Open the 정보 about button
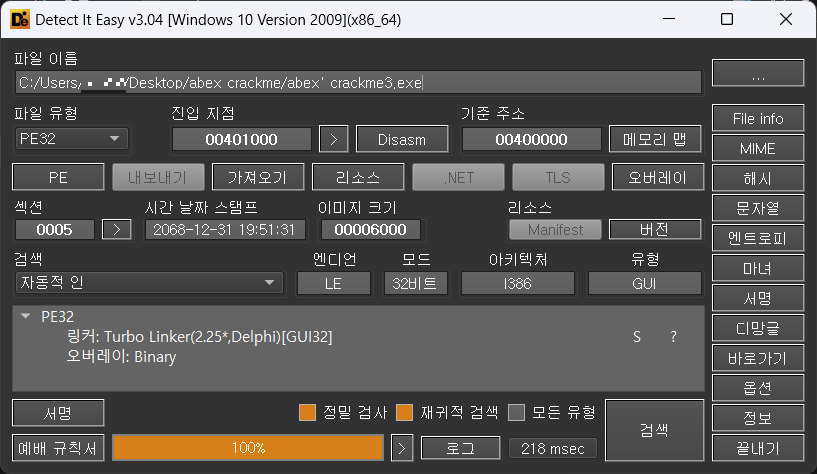This screenshot has width=817, height=474. click(x=758, y=418)
